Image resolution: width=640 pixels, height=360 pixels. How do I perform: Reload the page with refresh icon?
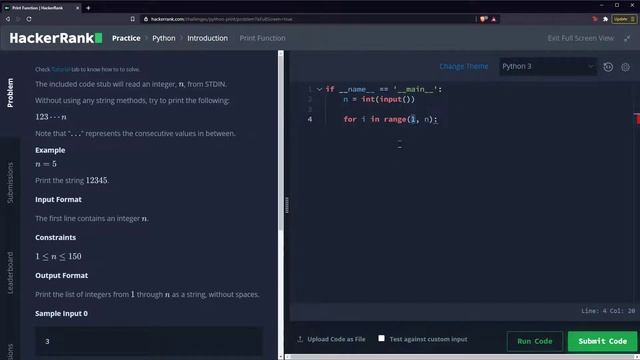tap(29, 19)
